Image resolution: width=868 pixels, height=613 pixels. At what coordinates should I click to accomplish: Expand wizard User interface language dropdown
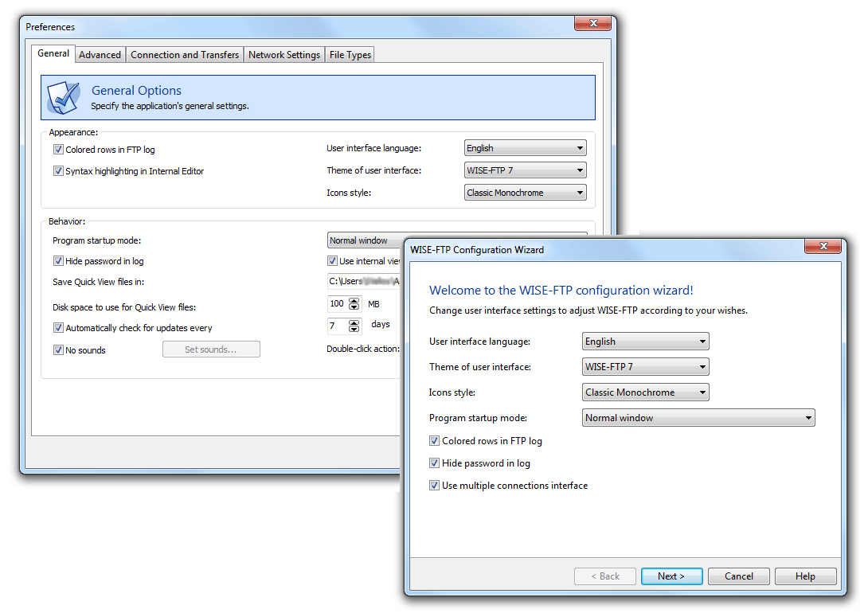pyautogui.click(x=646, y=342)
